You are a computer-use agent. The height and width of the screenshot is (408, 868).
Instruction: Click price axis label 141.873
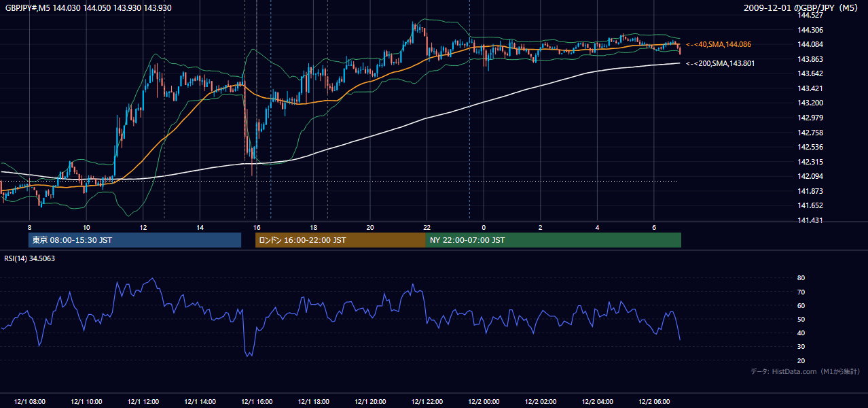[810, 191]
